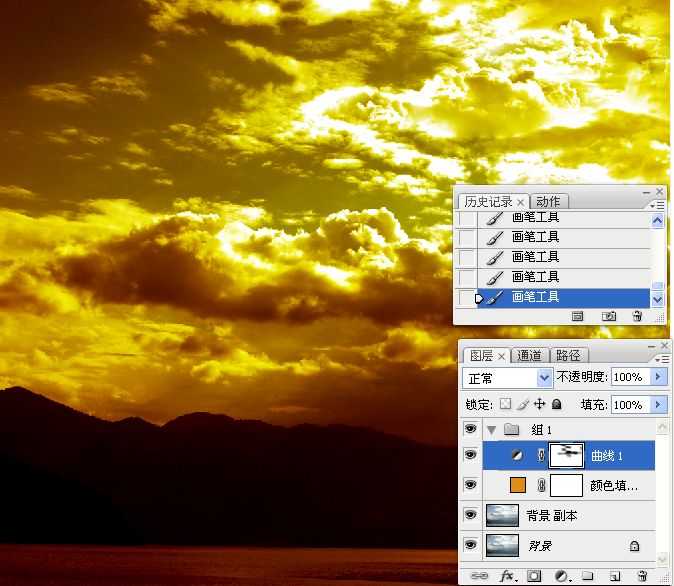Switch to the 通道 tab

(529, 356)
